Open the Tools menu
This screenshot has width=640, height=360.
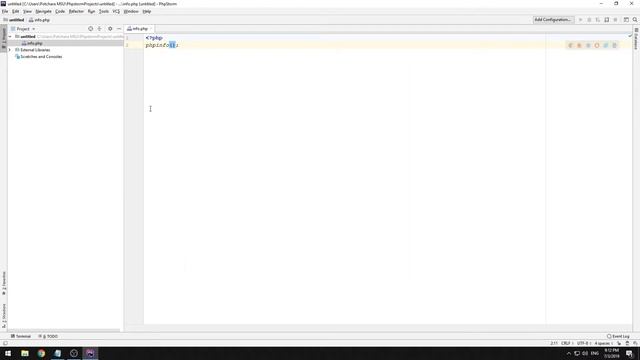(x=104, y=11)
